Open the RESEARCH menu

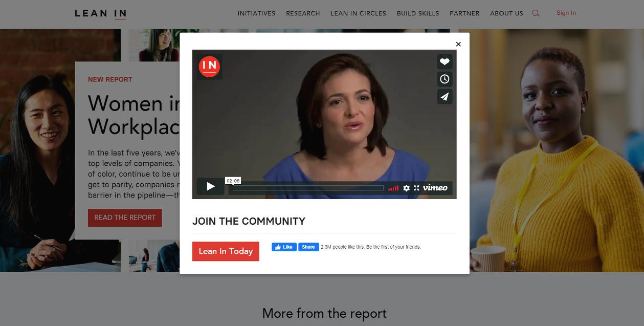303,13
